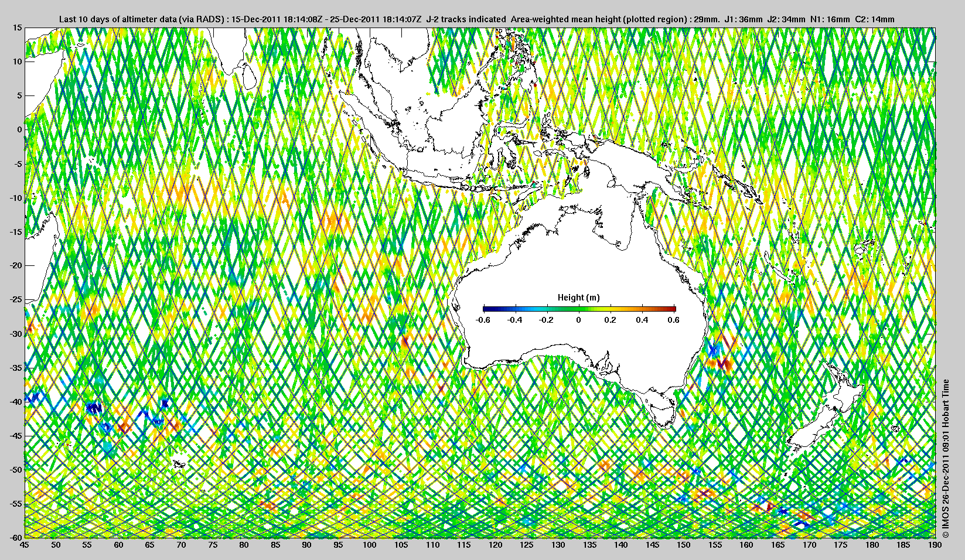Click longitude axis label '145'
This screenshot has width=965, height=560.
pos(652,545)
